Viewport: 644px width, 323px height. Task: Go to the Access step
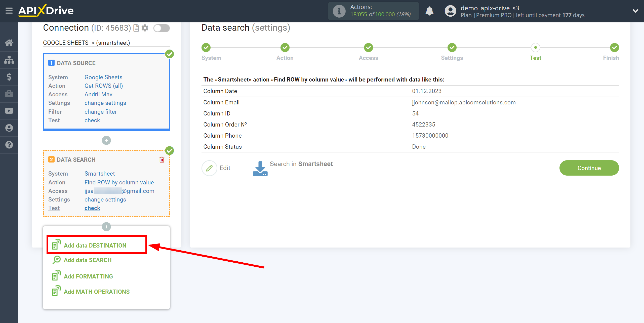pos(369,48)
